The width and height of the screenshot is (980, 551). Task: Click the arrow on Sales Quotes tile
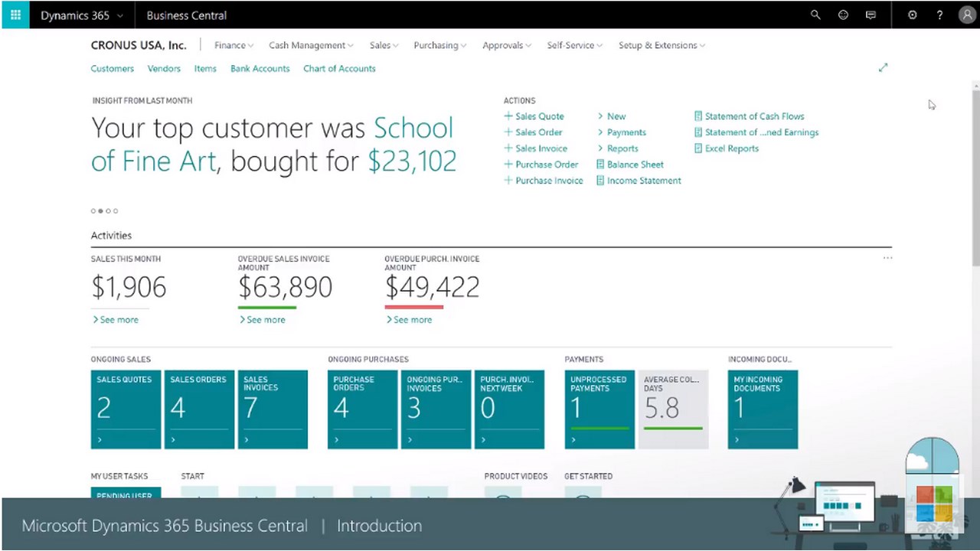(x=100, y=440)
